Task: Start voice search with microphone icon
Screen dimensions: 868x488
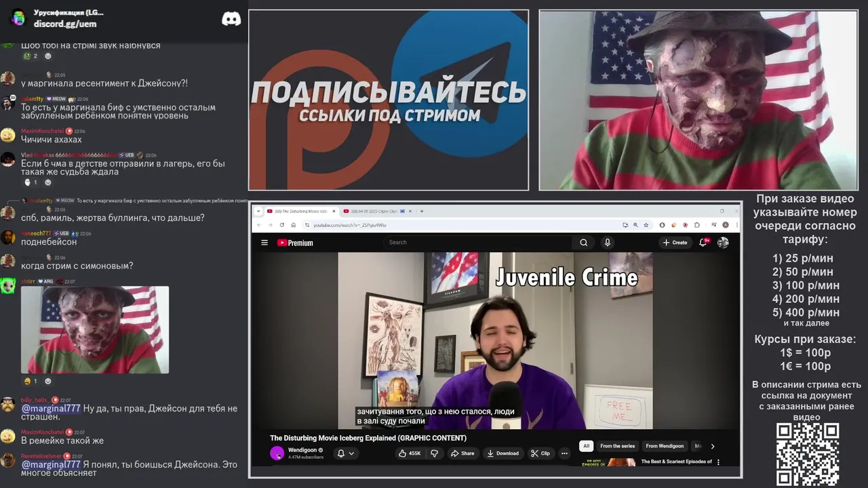Action: 607,243
